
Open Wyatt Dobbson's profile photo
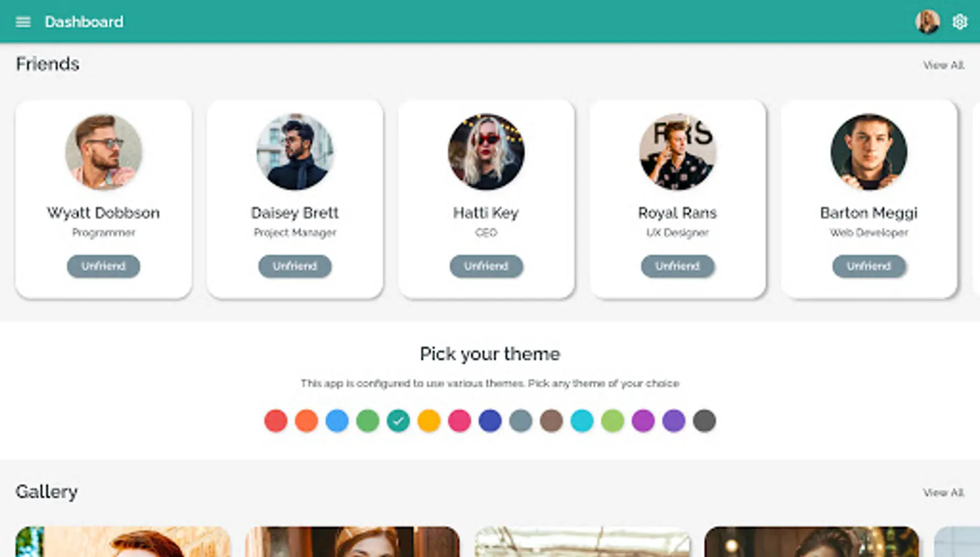(x=103, y=152)
